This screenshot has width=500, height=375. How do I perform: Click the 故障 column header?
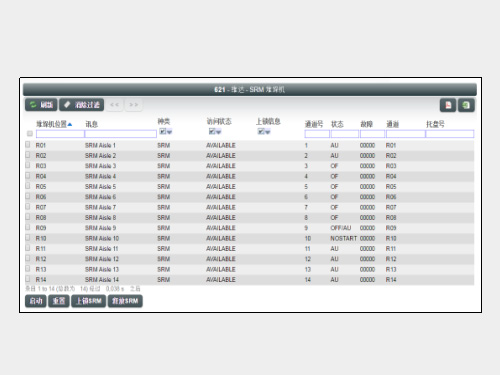pos(366,124)
